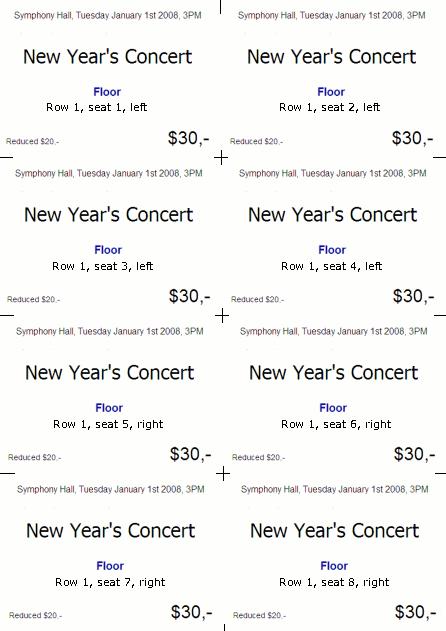
Task: Click the blue 'Floor' heading on seat 7 ticket
Action: 110,566
